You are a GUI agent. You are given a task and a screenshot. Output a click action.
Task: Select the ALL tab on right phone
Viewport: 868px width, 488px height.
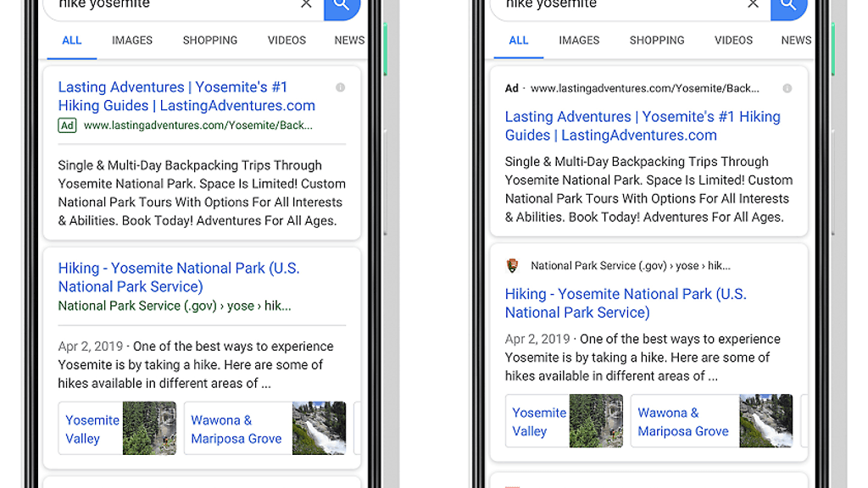click(x=519, y=40)
